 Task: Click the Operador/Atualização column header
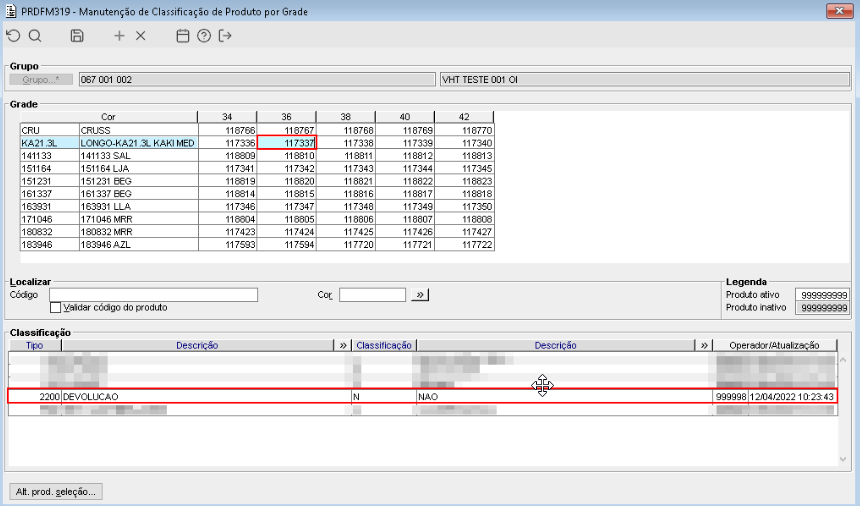click(774, 345)
